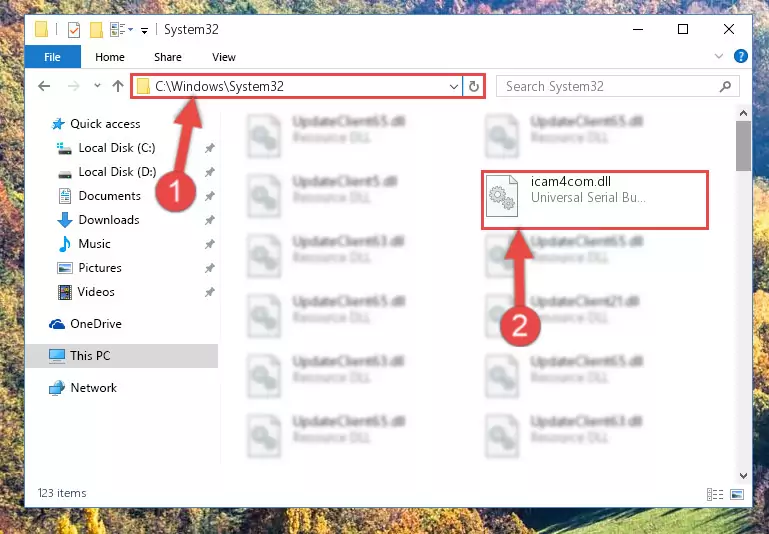Click the pin icon beside Pictures
The height and width of the screenshot is (534, 769).
pos(209,268)
